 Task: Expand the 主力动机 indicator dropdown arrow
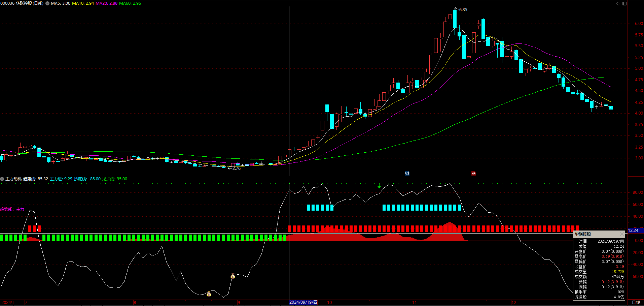pos(2,179)
